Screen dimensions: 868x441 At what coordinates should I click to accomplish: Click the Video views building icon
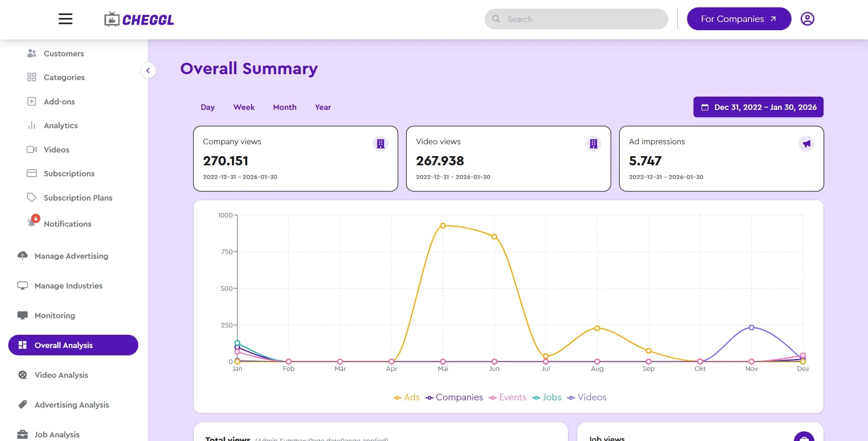click(x=593, y=144)
